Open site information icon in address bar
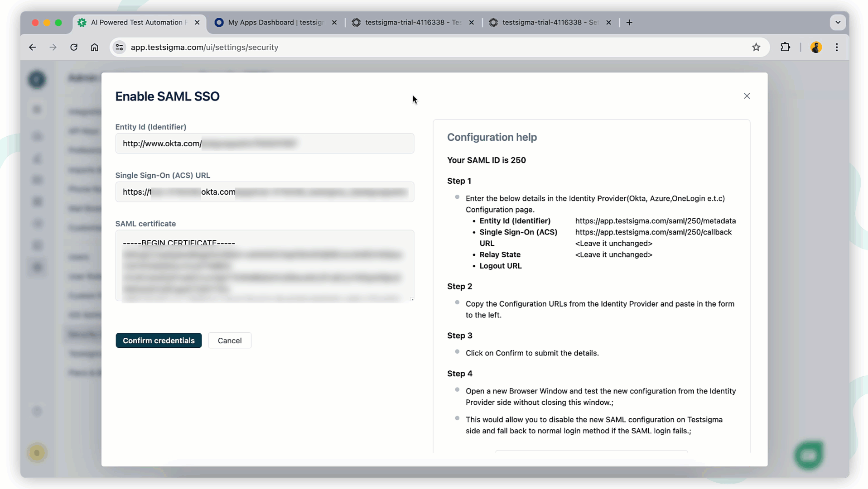868x489 pixels. point(119,47)
